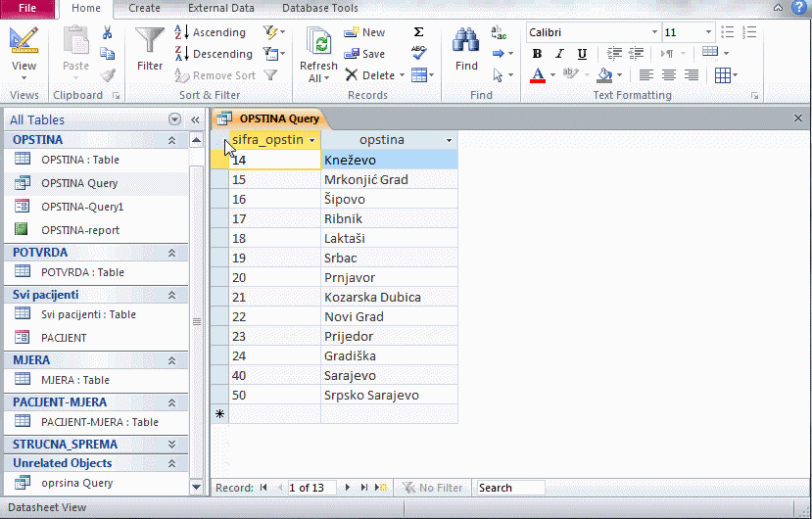Run the Spelling check icon
The image size is (812, 519).
click(x=419, y=53)
